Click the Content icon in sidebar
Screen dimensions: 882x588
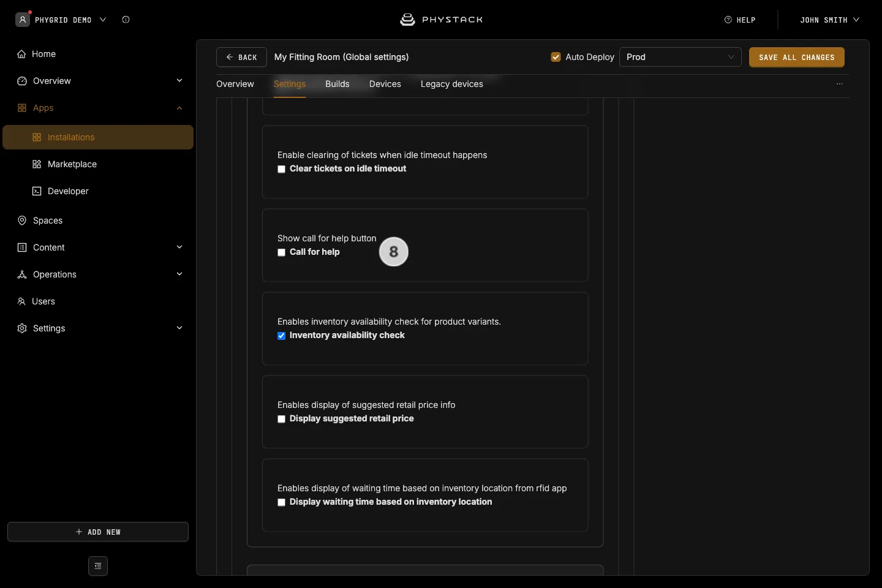[22, 247]
